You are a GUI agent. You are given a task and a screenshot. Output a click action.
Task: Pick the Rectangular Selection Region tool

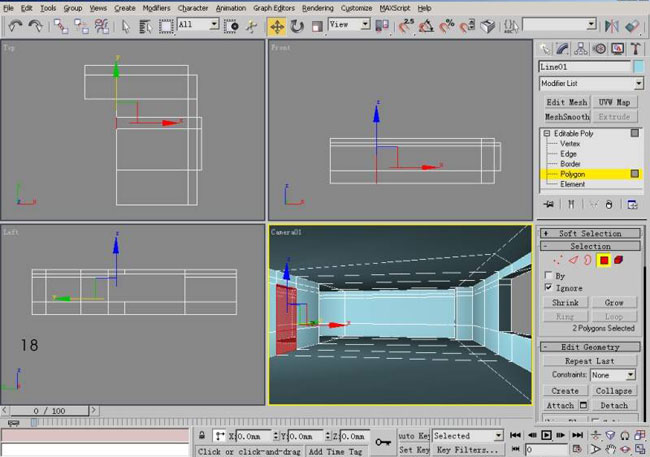(166, 27)
